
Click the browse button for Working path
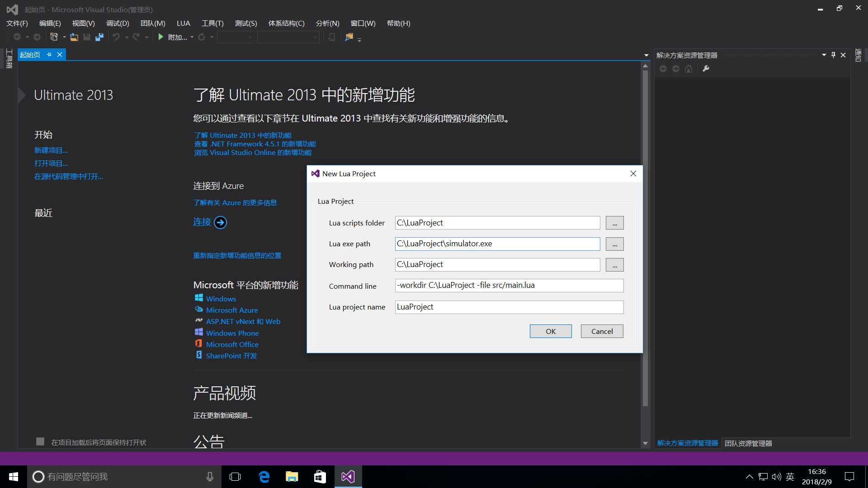(614, 264)
